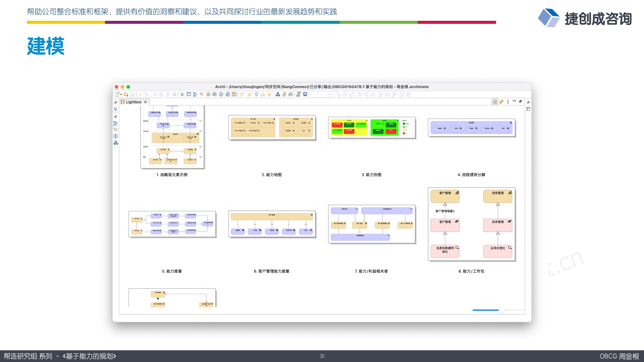Click the merging arrows icon in the toolbar
Screen dimensions: 644x362
point(291,94)
